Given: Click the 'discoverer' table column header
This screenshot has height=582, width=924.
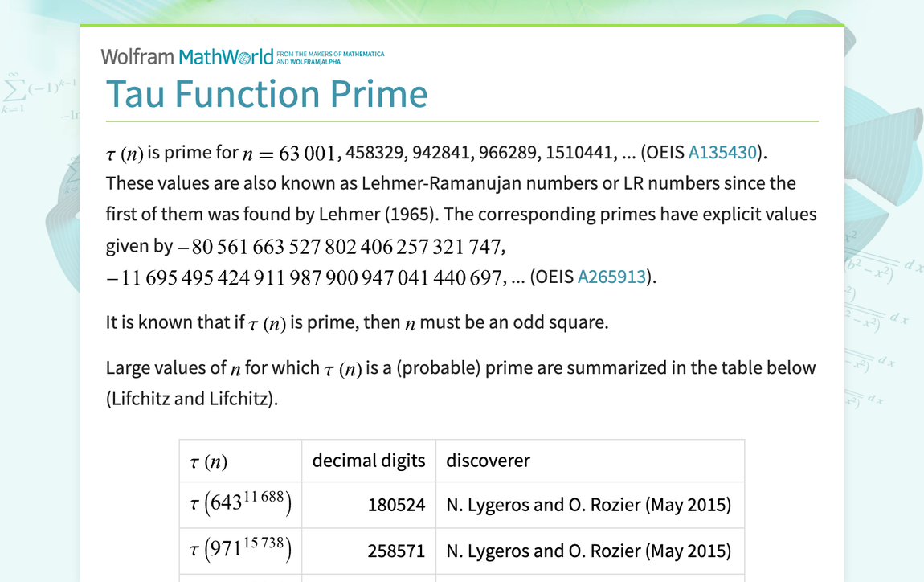Looking at the screenshot, I should click(488, 460).
